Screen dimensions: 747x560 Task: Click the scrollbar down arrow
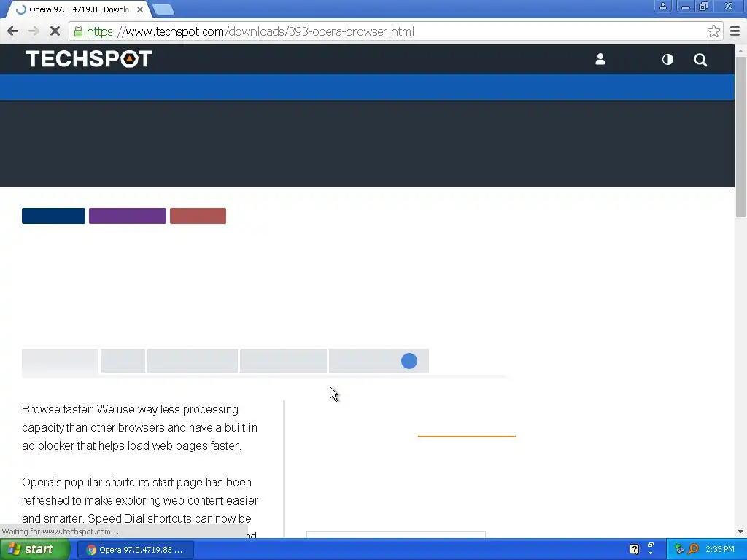click(740, 532)
